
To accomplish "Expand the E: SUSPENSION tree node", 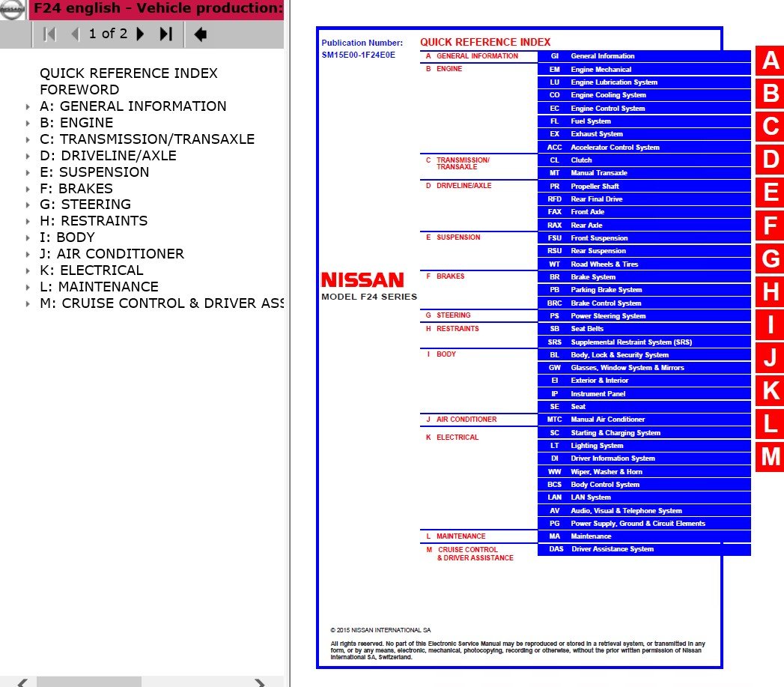I will 28,172.
